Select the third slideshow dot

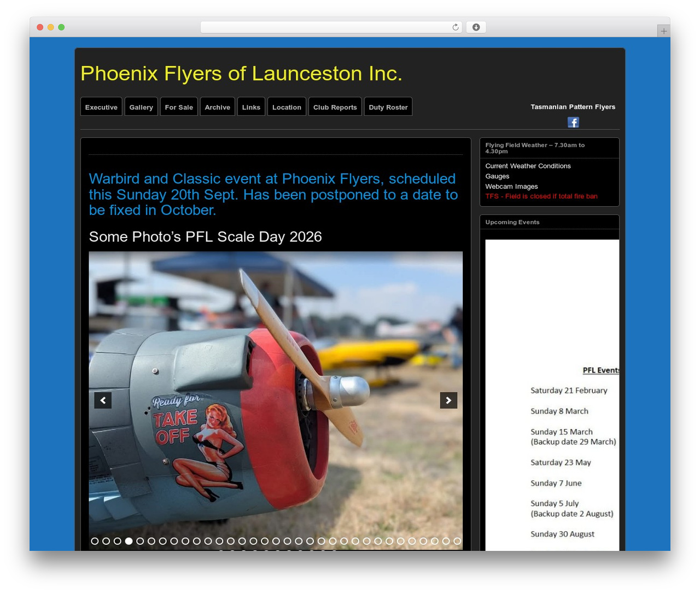[x=118, y=541]
